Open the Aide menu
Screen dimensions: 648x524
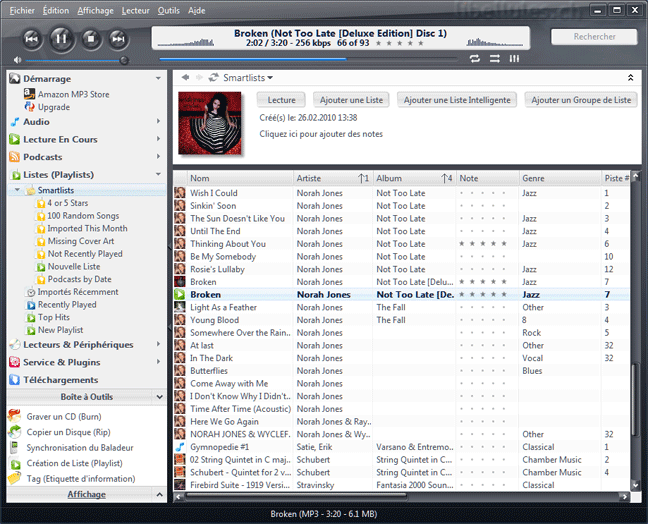coord(196,10)
